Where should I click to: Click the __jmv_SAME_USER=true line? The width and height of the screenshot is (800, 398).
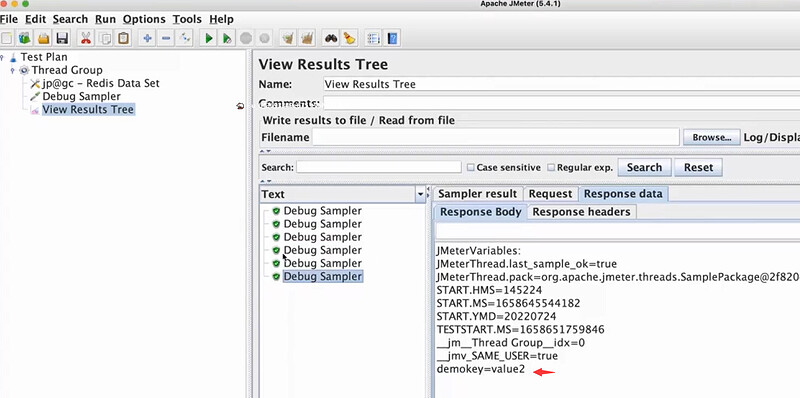pyautogui.click(x=497, y=356)
